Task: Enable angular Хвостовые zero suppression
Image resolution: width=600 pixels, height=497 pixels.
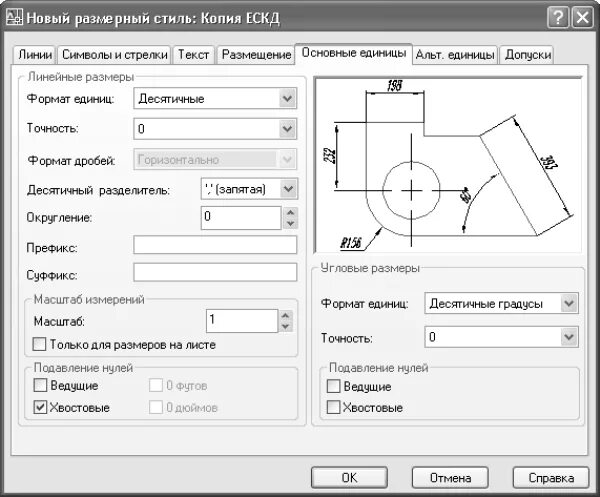Action: tap(333, 407)
